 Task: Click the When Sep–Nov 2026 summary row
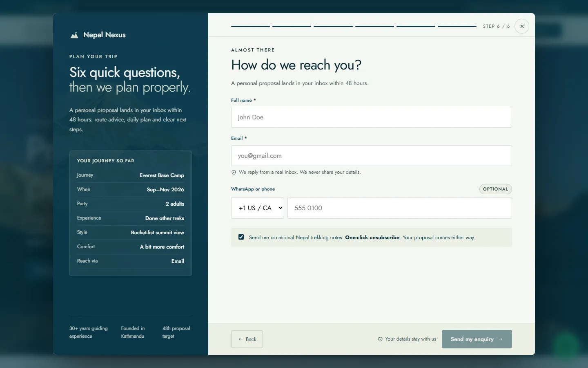tap(131, 190)
